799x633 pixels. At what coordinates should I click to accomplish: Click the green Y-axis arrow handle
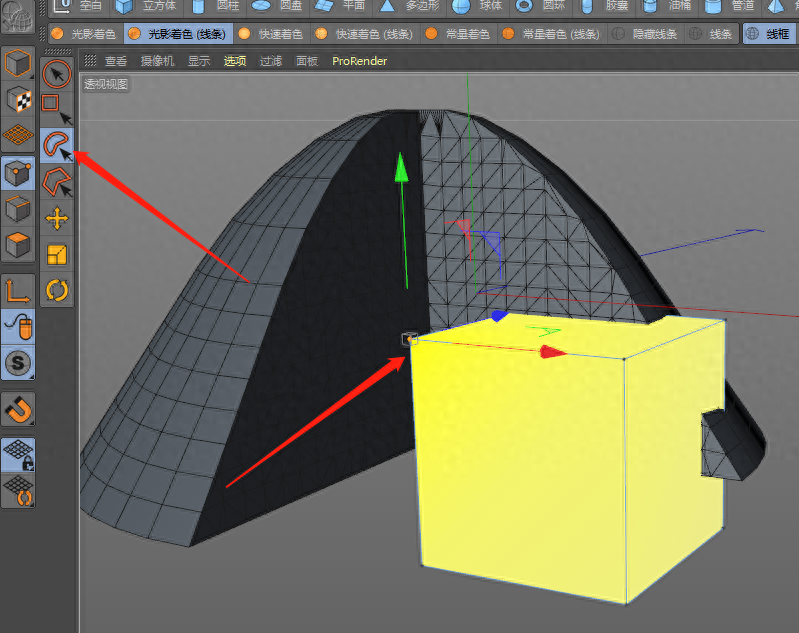pos(402,167)
